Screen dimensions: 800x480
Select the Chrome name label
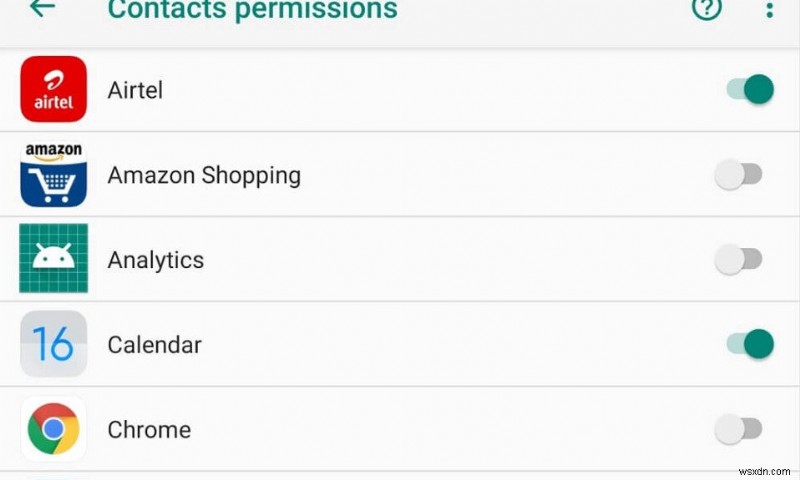[x=149, y=430]
